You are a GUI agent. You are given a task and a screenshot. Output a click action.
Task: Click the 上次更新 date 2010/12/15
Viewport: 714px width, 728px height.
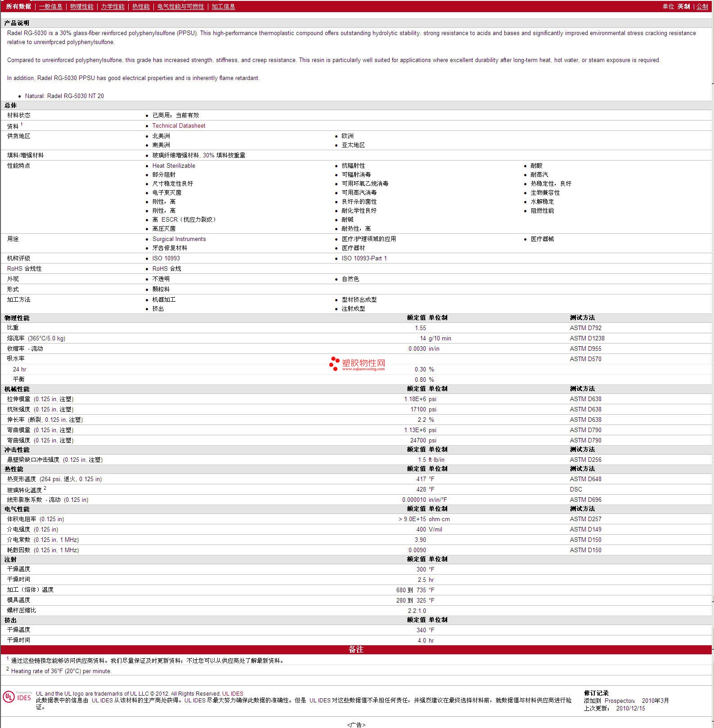[x=630, y=708]
